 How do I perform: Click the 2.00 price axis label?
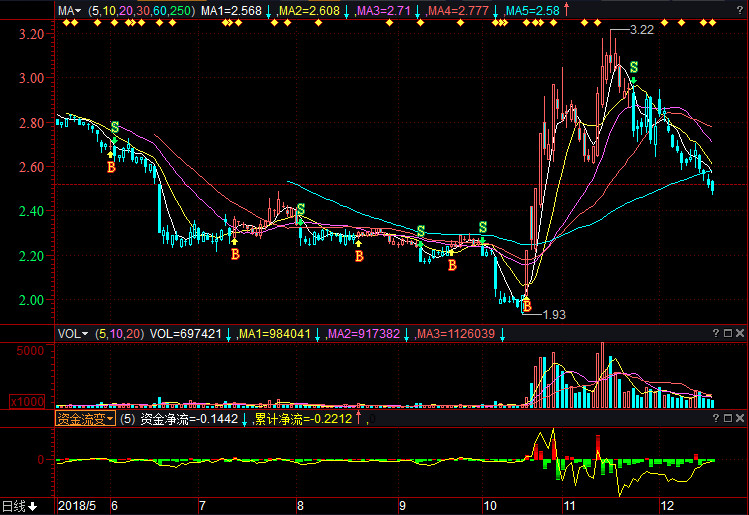(x=32, y=300)
